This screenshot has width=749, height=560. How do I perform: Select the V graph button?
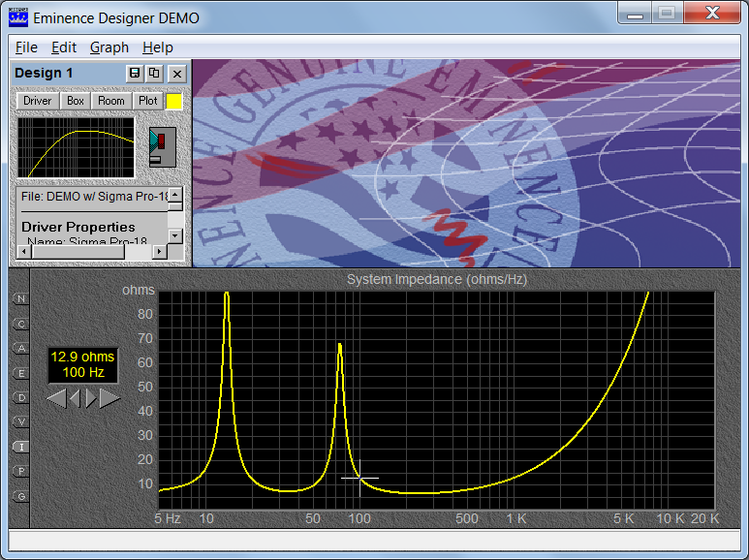(x=21, y=421)
